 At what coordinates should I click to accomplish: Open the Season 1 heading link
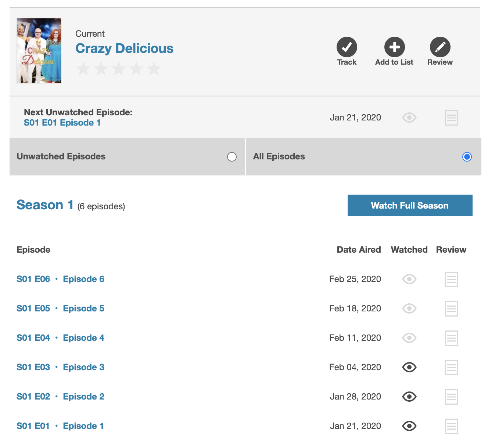point(45,205)
